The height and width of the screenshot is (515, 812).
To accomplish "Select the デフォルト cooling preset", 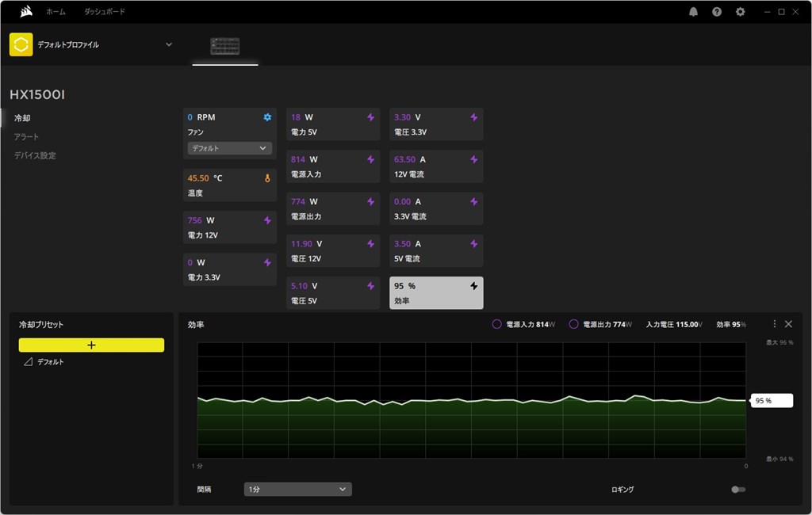I will [50, 362].
